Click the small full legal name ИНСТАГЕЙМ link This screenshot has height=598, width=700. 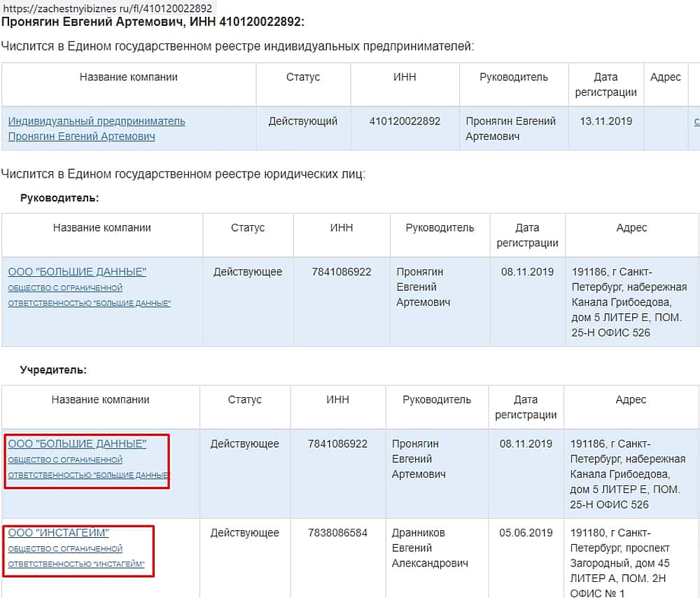[76, 556]
